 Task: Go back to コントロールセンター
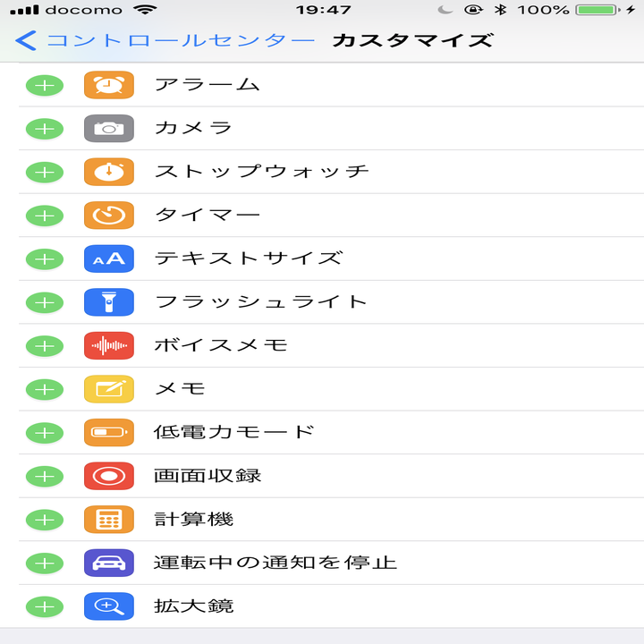tap(180, 41)
